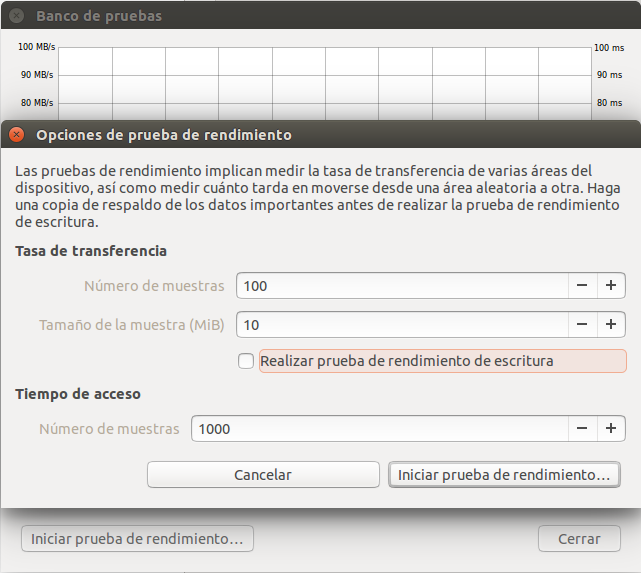Decrease transfer rate Número de muestras value
Image resolution: width=641 pixels, height=573 pixels.
pyautogui.click(x=582, y=286)
